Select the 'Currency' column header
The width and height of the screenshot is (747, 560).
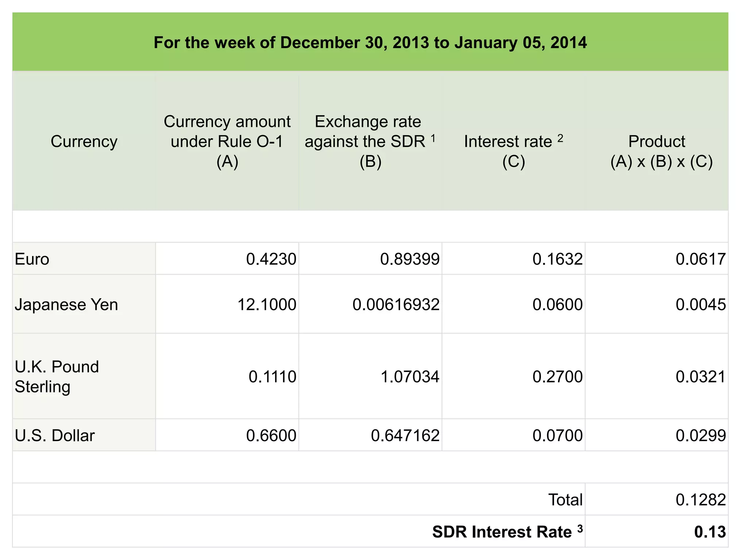click(x=84, y=141)
